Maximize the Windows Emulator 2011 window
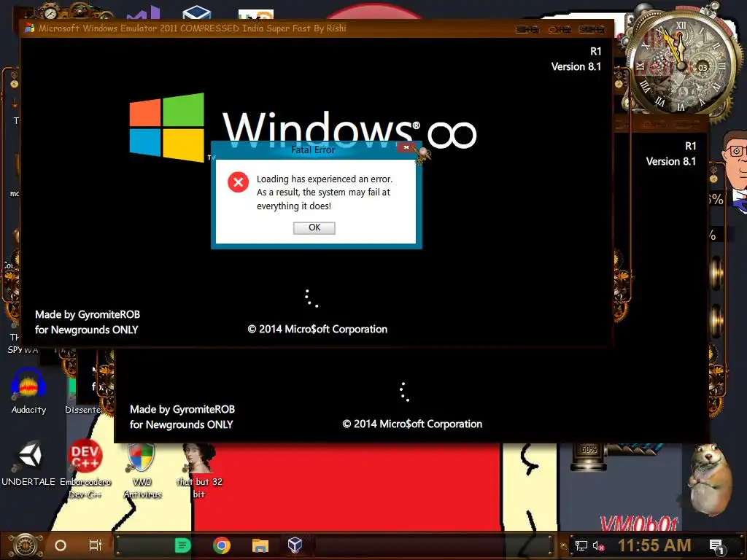The image size is (747, 560). pos(560,29)
